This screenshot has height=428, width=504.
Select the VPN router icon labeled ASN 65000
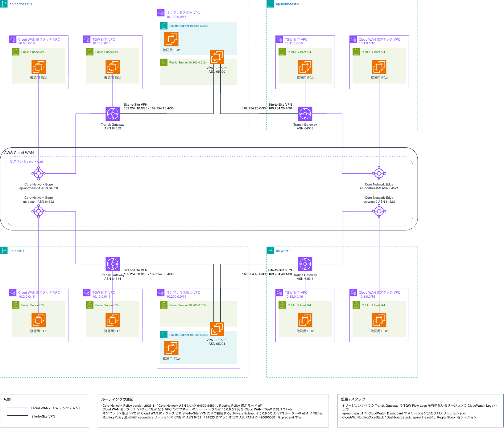tap(217, 57)
